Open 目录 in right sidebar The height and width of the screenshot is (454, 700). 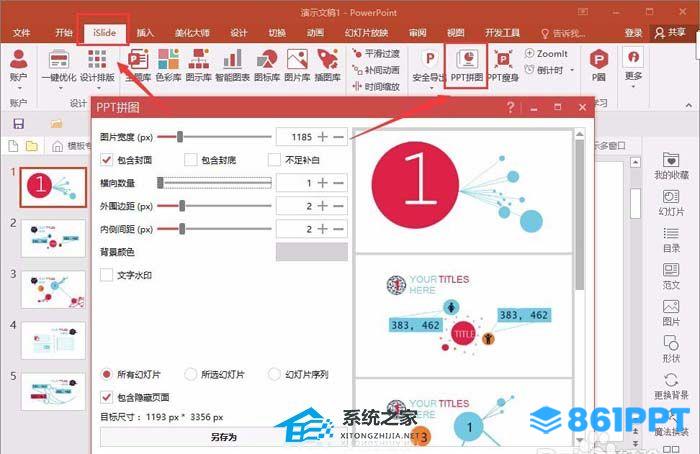tap(671, 240)
